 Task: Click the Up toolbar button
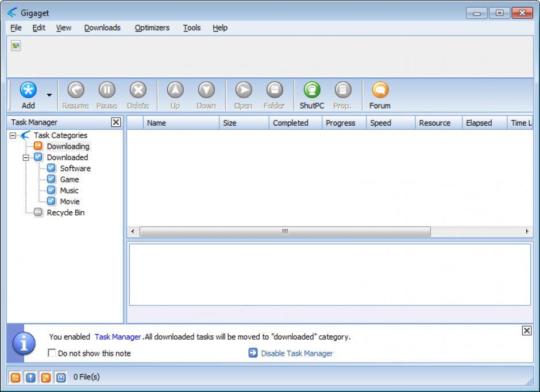coord(175,95)
